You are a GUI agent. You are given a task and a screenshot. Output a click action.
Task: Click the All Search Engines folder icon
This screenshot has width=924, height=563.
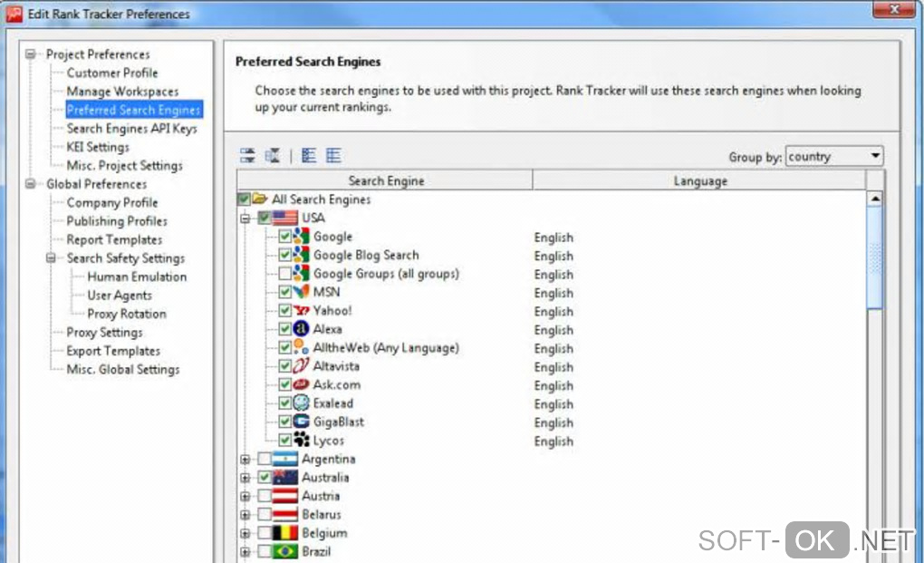coord(260,199)
